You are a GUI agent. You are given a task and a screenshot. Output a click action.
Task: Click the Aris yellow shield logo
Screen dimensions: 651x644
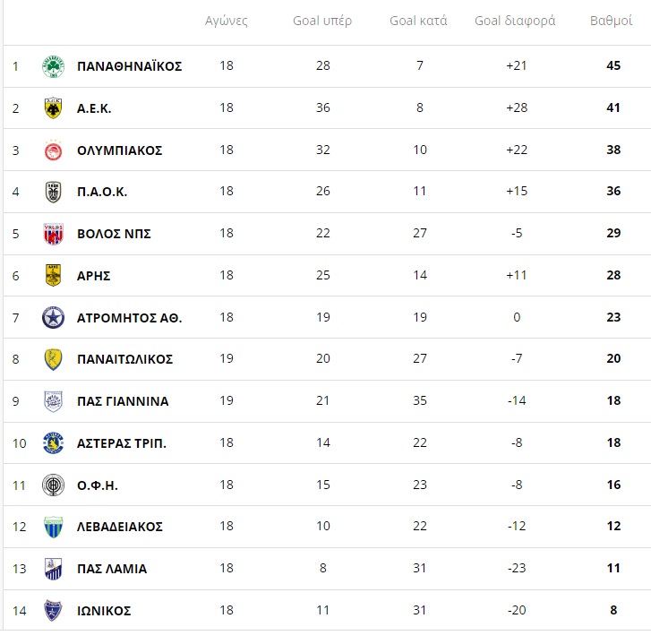click(x=53, y=276)
